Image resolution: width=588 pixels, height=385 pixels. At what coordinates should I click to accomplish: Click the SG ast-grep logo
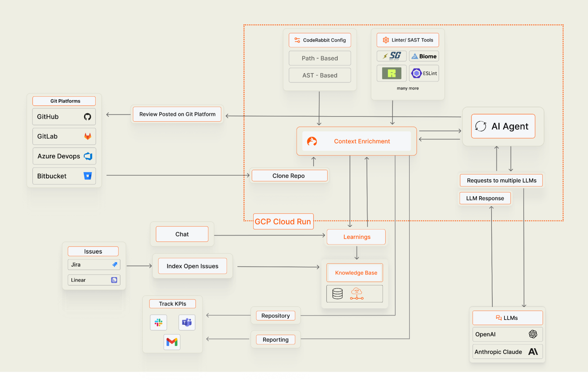[x=392, y=56]
